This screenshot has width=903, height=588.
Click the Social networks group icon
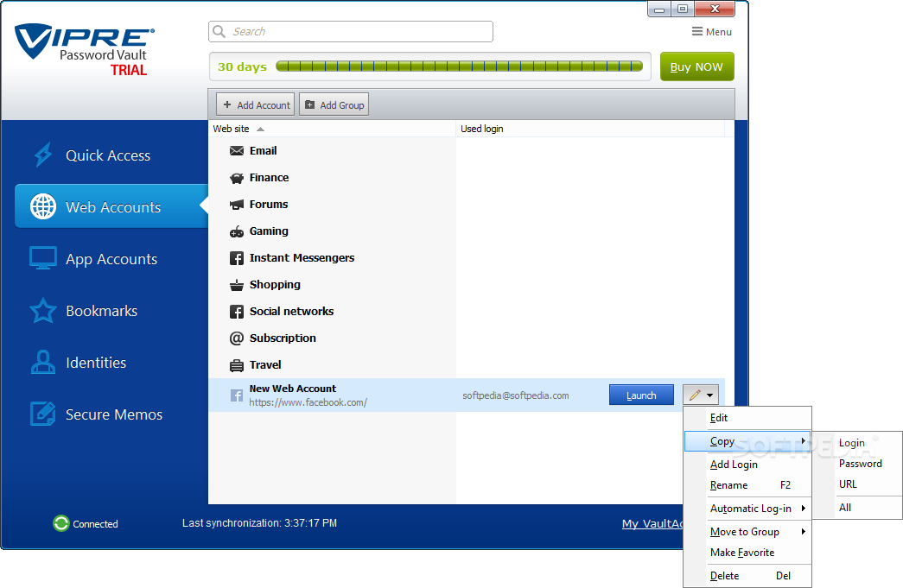(237, 311)
